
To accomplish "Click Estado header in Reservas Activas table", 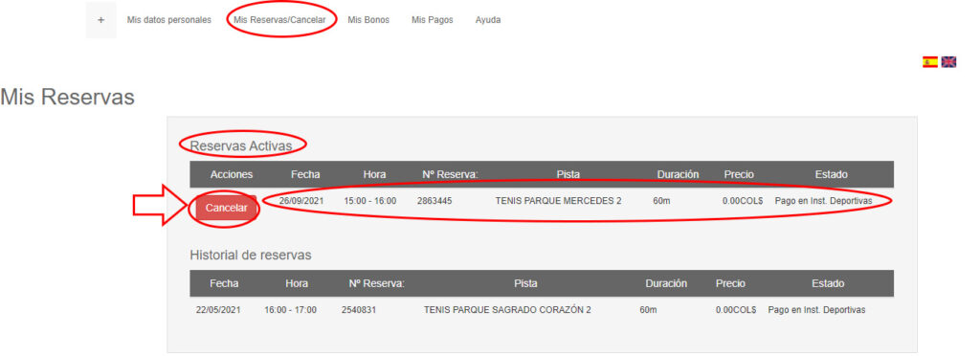I will pos(831,174).
